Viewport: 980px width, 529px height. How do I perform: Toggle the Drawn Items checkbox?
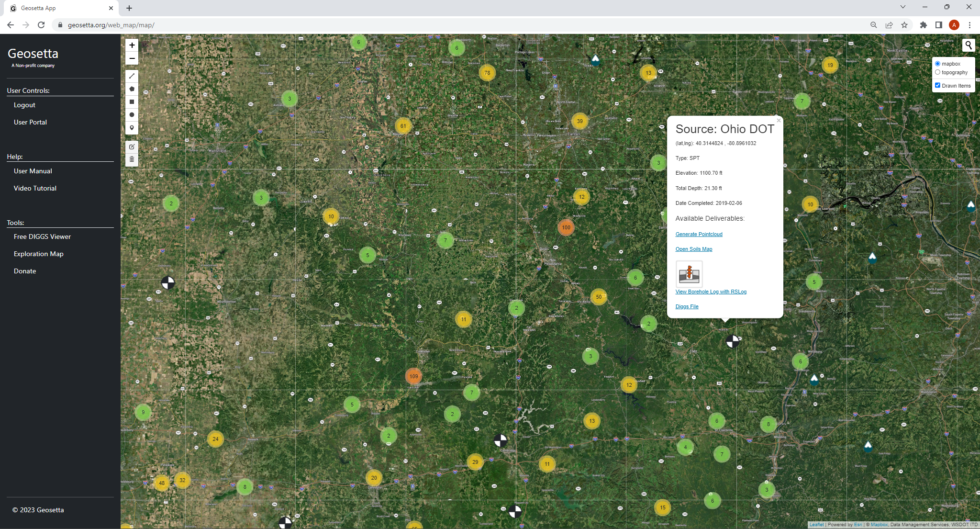point(938,85)
